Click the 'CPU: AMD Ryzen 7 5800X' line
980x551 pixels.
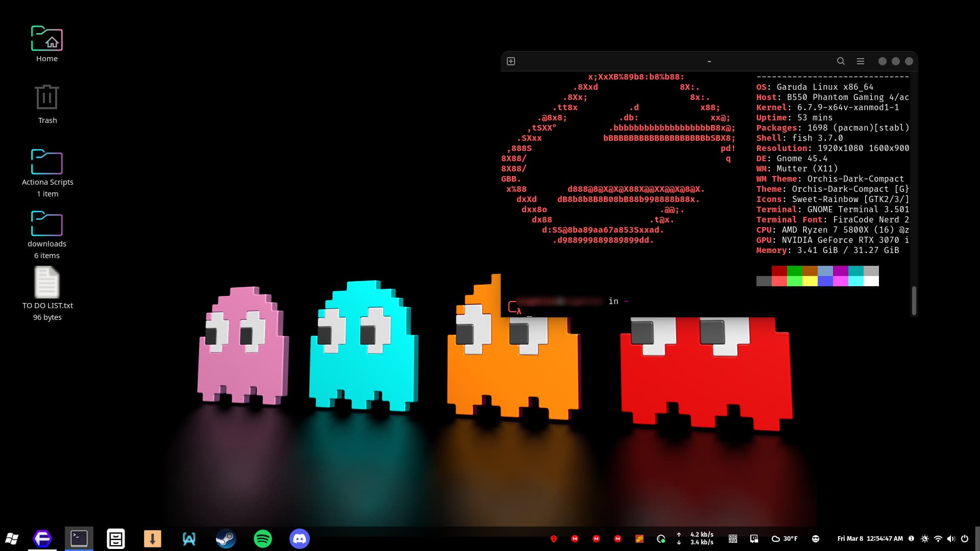[x=832, y=230]
